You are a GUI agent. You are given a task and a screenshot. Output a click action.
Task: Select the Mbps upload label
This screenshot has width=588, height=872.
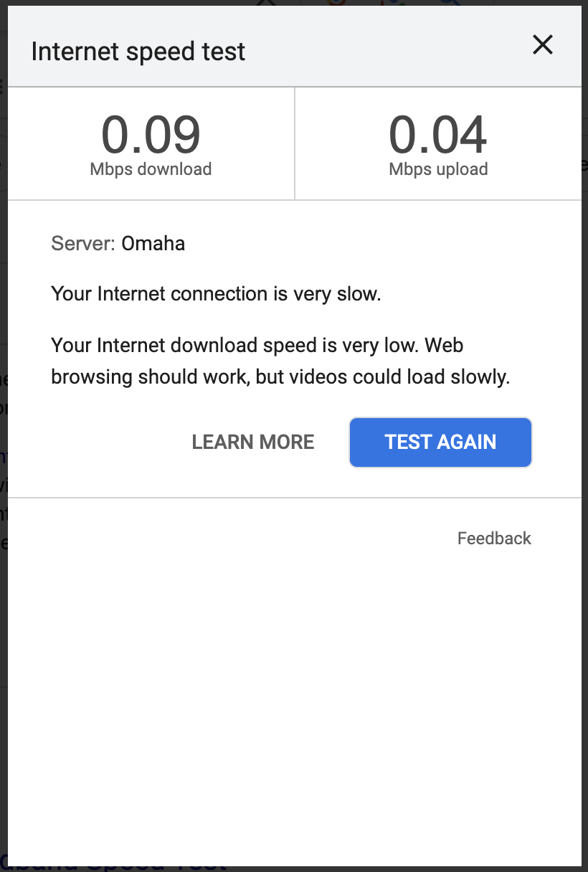click(438, 169)
